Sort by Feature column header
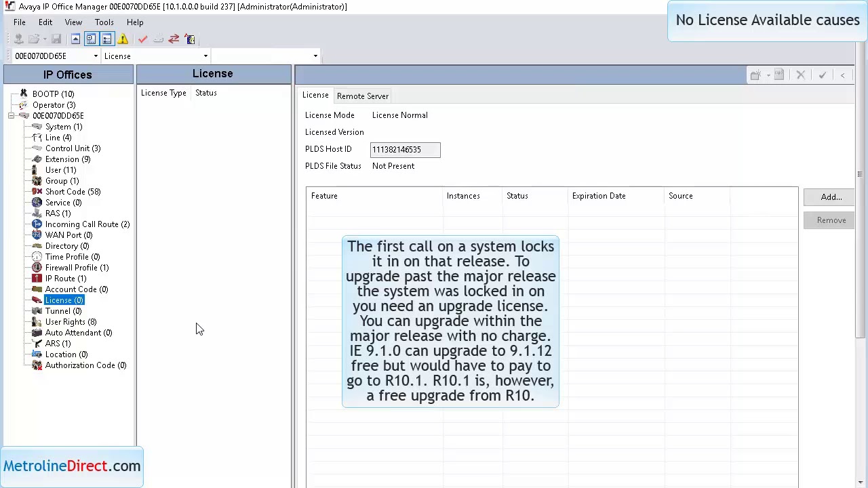 tap(375, 196)
